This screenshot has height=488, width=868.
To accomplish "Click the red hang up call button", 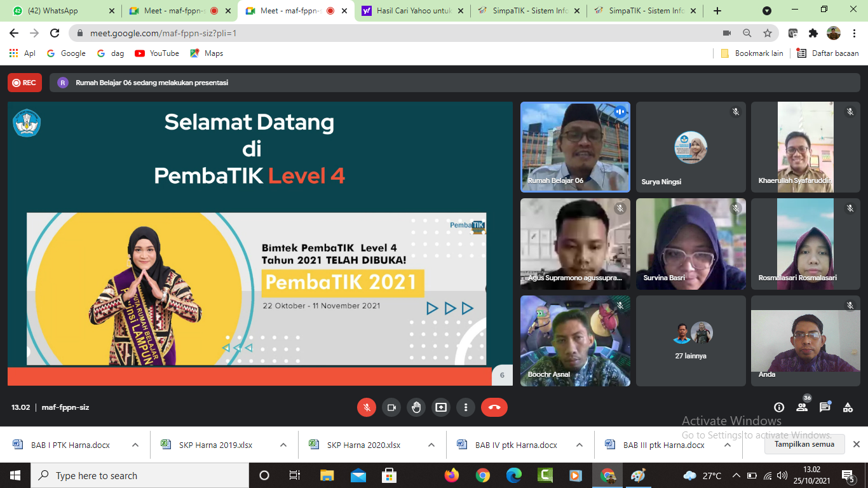I will 494,407.
